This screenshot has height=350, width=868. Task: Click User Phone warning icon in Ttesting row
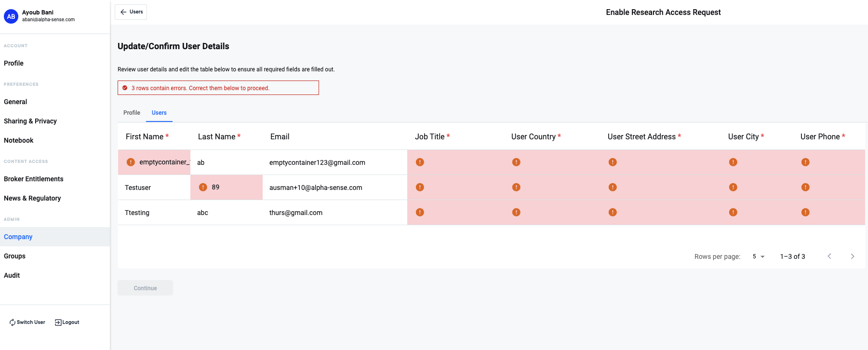(x=805, y=212)
